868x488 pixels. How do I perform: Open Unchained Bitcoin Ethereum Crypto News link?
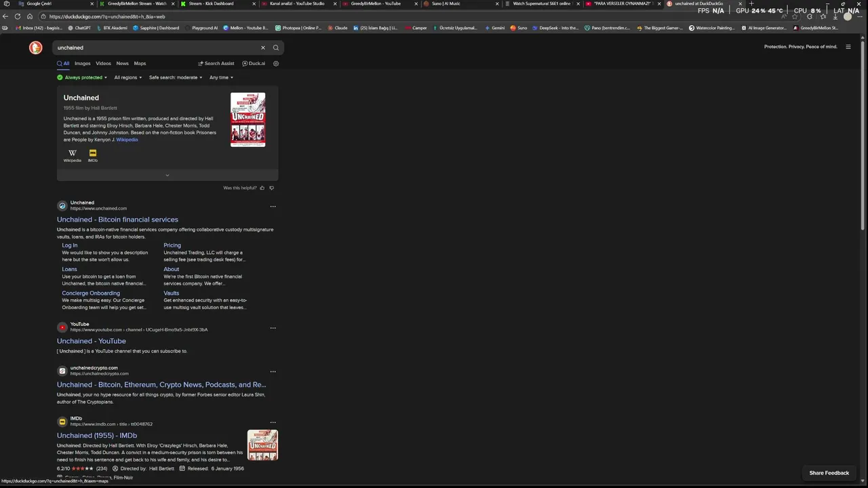click(x=161, y=385)
